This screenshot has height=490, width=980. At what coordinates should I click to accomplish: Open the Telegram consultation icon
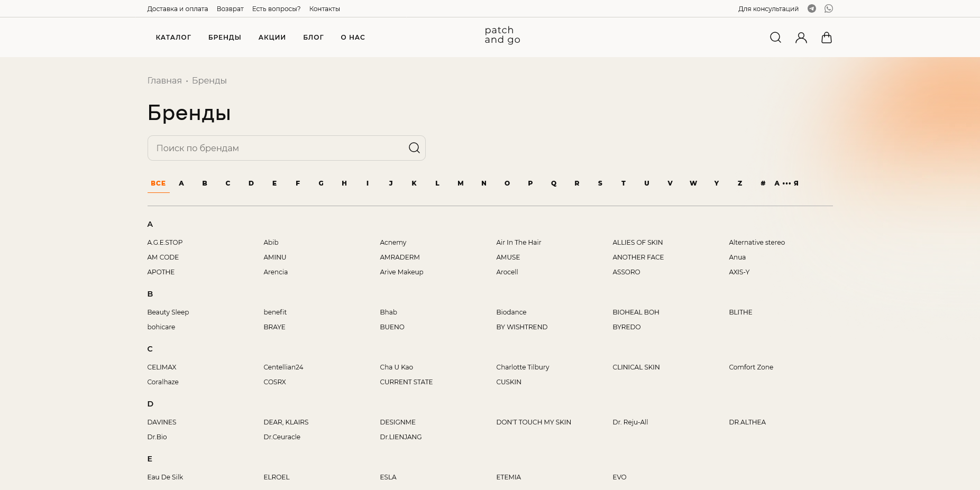click(x=812, y=8)
